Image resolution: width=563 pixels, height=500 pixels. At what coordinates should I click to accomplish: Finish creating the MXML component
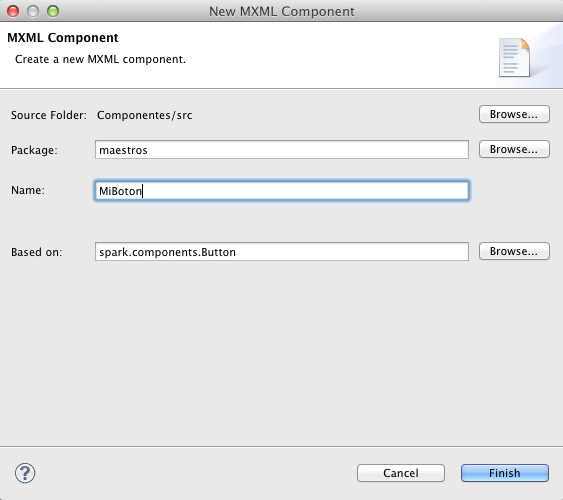504,473
